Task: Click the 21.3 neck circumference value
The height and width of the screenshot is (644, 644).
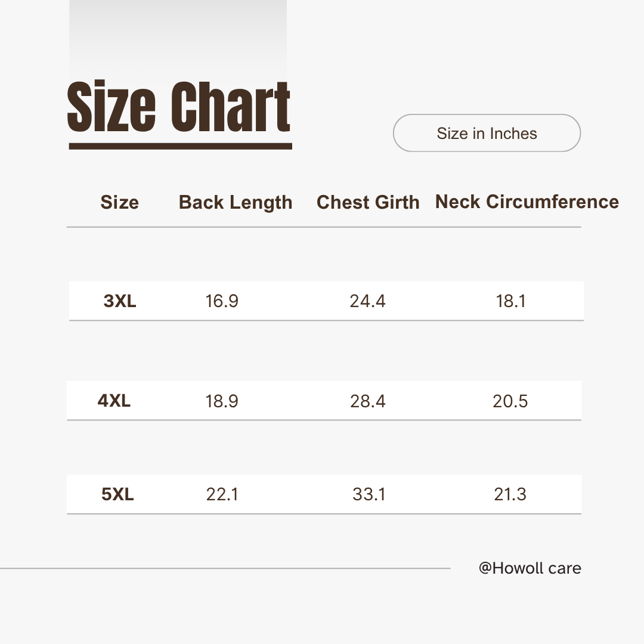Action: tap(510, 494)
